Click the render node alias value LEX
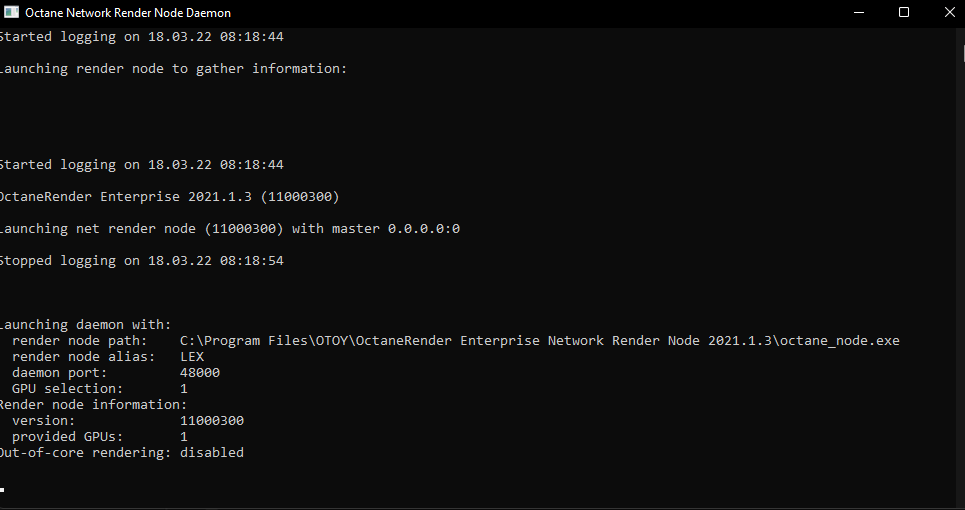 (192, 357)
